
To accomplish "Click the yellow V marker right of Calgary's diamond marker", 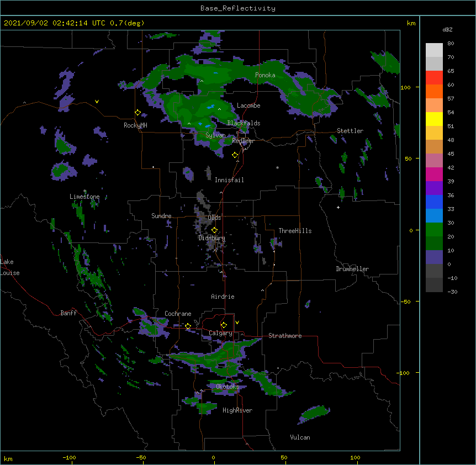I will (x=237, y=323).
